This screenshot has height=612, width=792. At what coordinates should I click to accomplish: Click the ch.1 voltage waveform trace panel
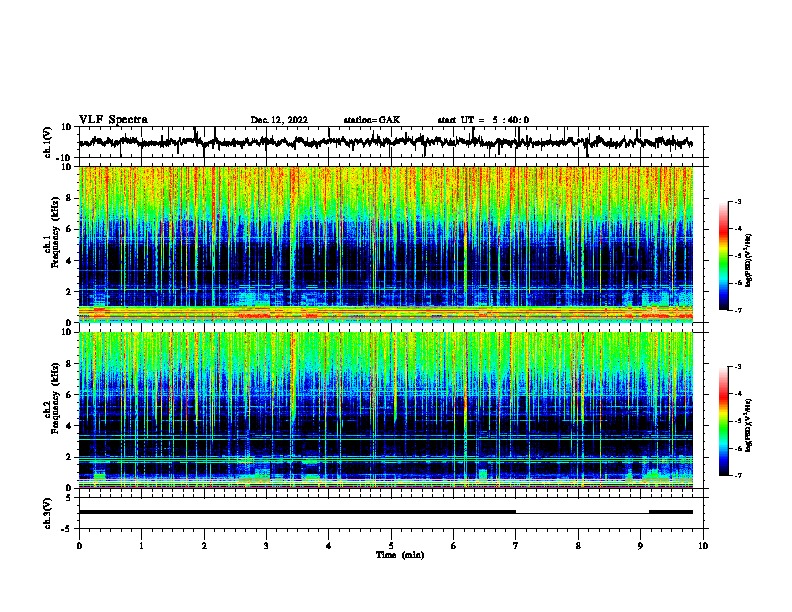(x=393, y=142)
